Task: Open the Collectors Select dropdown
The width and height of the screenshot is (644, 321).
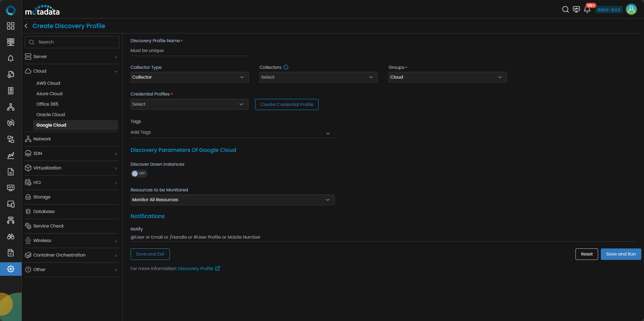Action: [319, 77]
